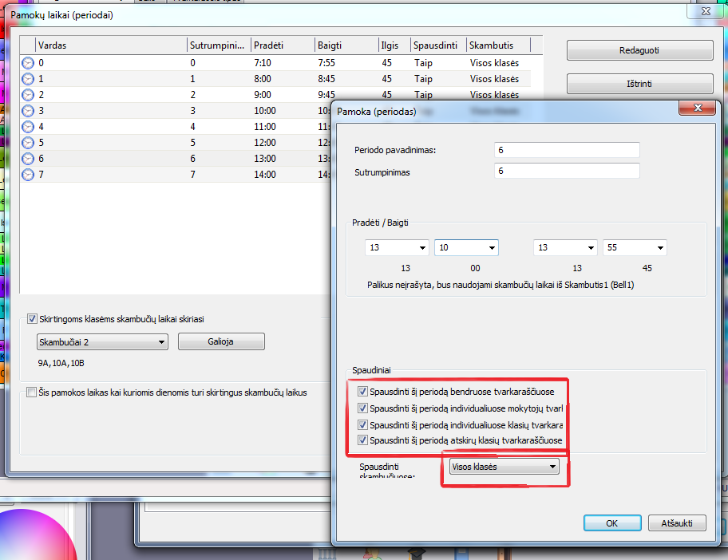
Task: Uncheck 'Spausdinti šį periodą bendruose tvarkaraščiuose'
Action: coord(363,392)
